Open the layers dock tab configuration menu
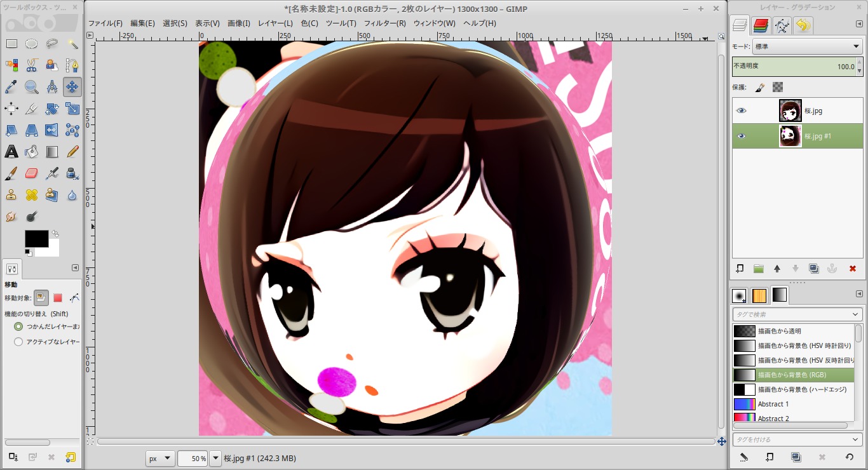Screen dimensions: 868x470 [x=859, y=25]
